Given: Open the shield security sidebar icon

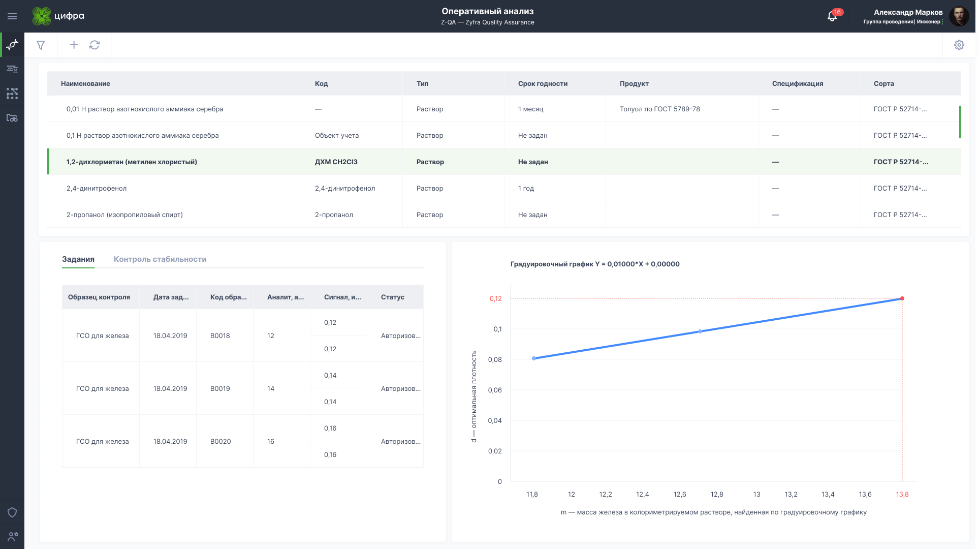Looking at the screenshot, I should (x=12, y=512).
